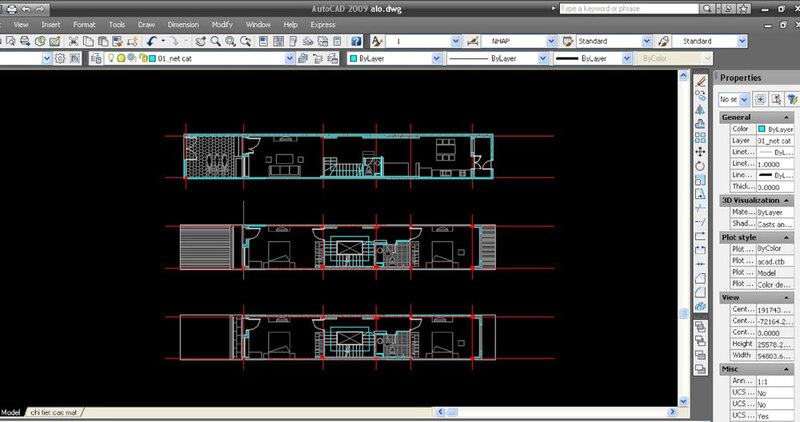Select the Trim tool
This screenshot has width=800, height=422.
coord(701,208)
